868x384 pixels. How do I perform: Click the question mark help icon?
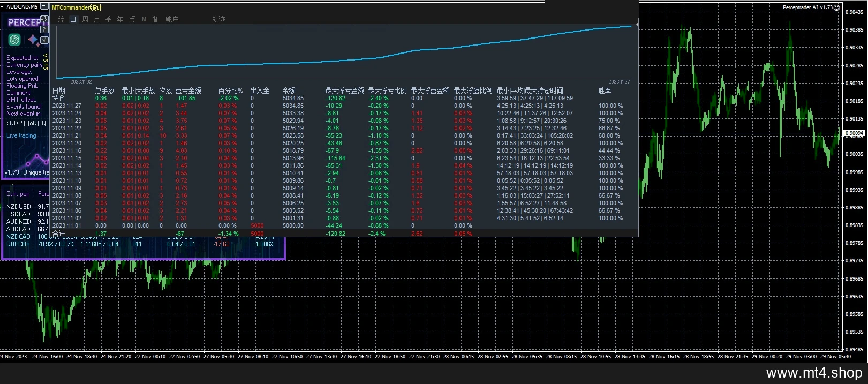point(44,29)
